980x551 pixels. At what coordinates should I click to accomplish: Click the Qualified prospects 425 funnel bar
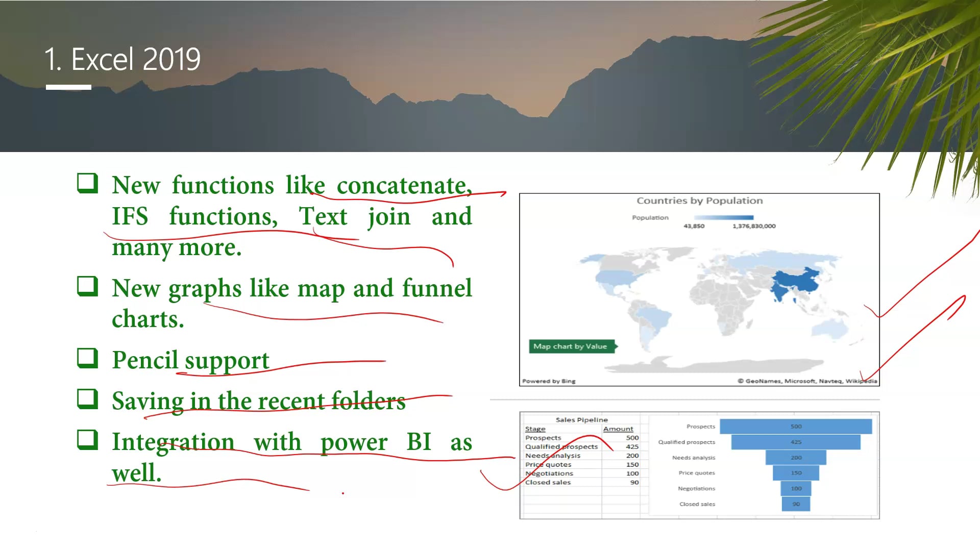pyautogui.click(x=795, y=442)
